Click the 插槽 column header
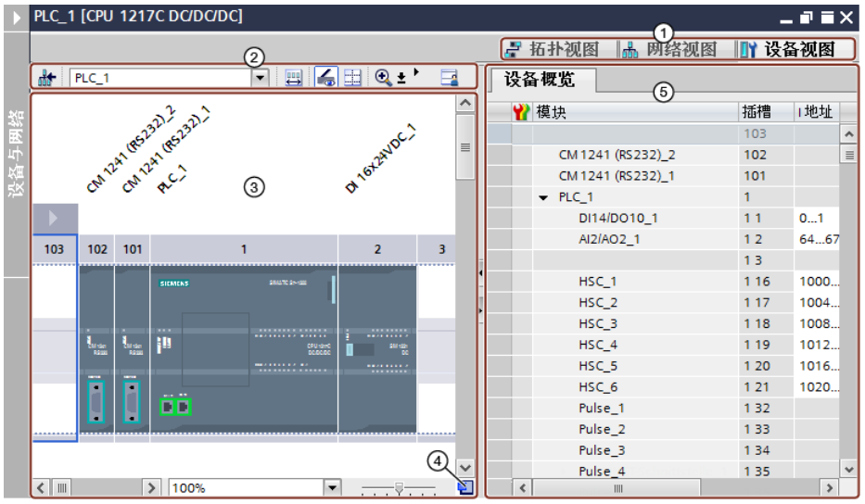 pos(766,112)
